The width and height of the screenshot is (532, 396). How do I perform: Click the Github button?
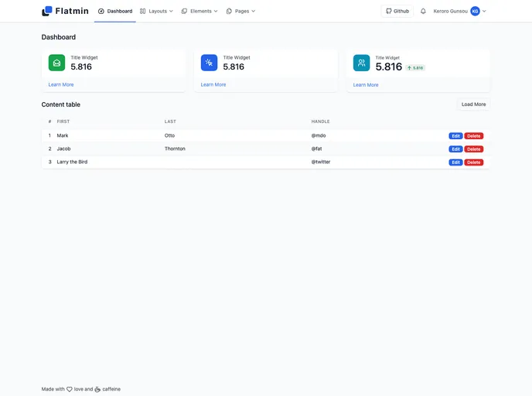[x=397, y=11]
